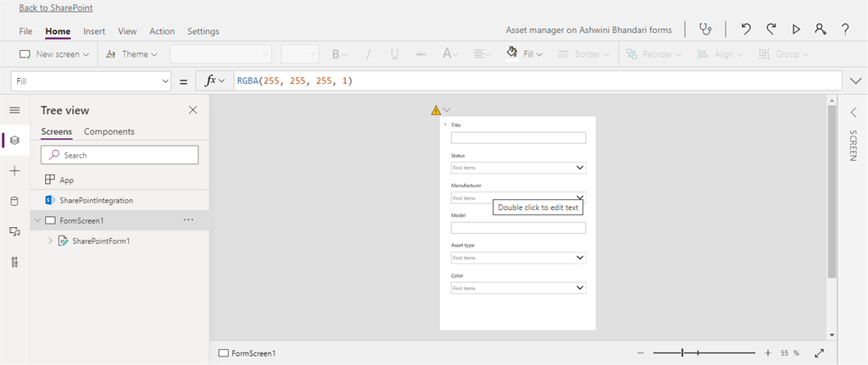Click the yellow warning triangle icon

[x=437, y=110]
